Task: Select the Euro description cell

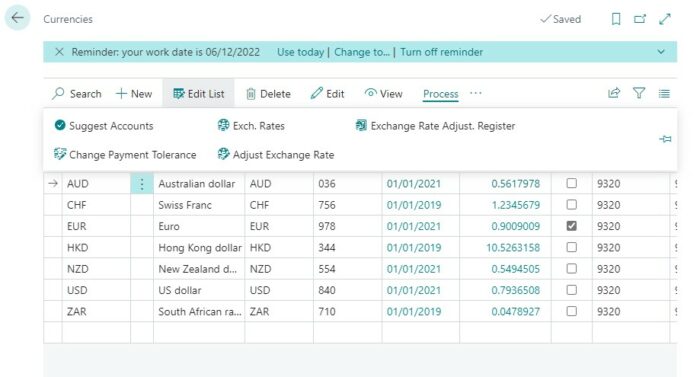Action: (199, 226)
